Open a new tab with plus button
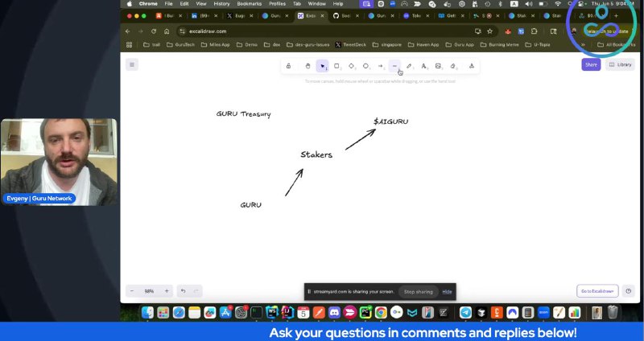This screenshot has width=644, height=341. 616,16
